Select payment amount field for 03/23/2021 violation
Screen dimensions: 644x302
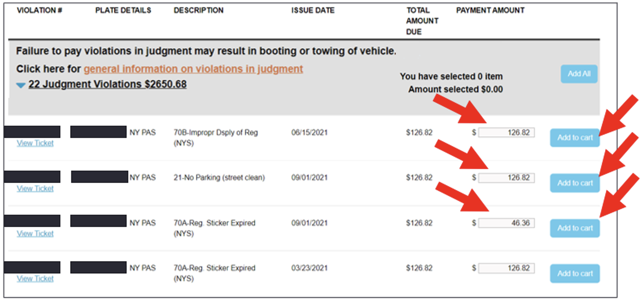click(506, 268)
